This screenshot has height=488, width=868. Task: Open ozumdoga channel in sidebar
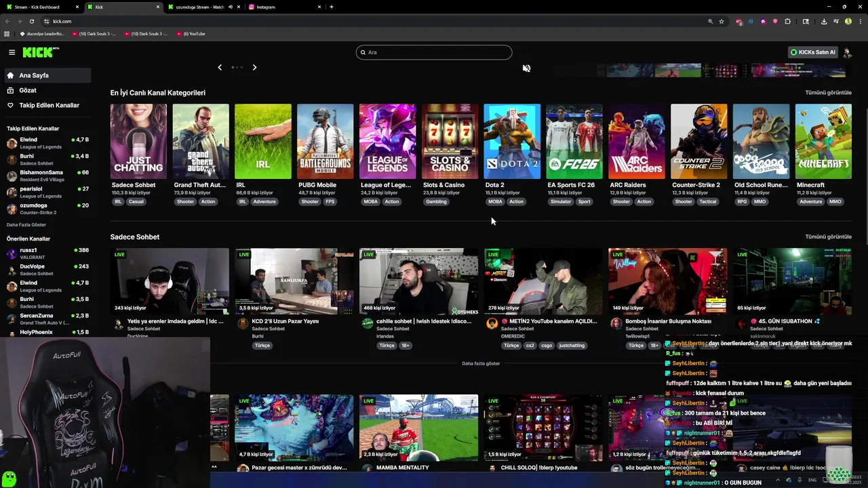click(46, 209)
